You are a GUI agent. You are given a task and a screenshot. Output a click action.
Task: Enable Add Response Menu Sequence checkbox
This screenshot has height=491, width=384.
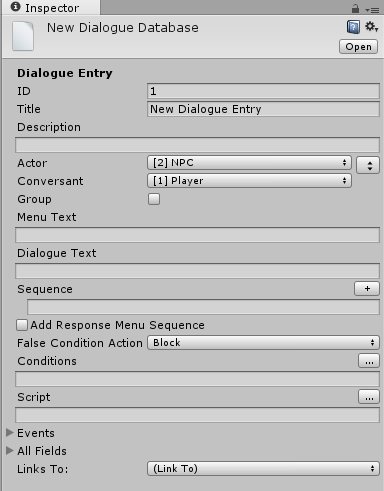pyautogui.click(x=22, y=325)
